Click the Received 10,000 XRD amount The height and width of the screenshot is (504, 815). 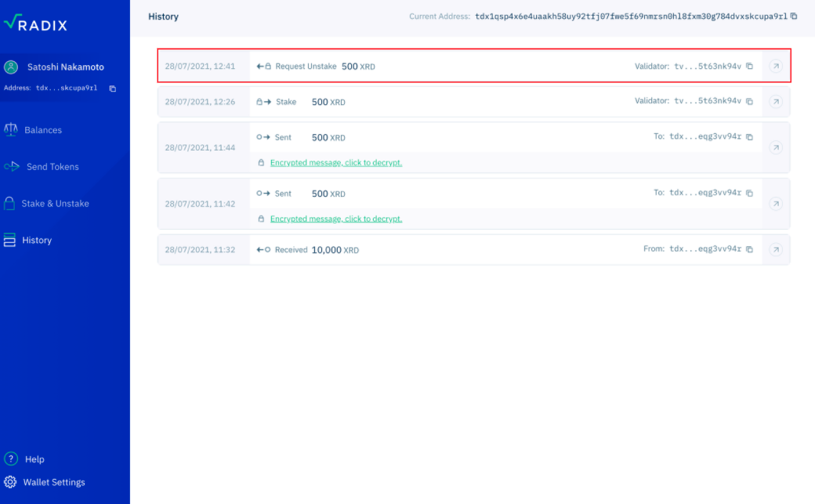pos(335,250)
